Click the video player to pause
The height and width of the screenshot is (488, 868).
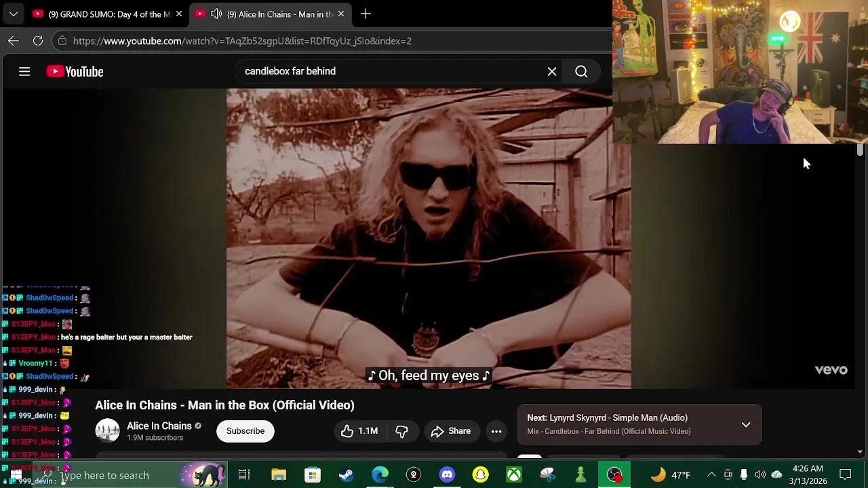pyautogui.click(x=429, y=239)
